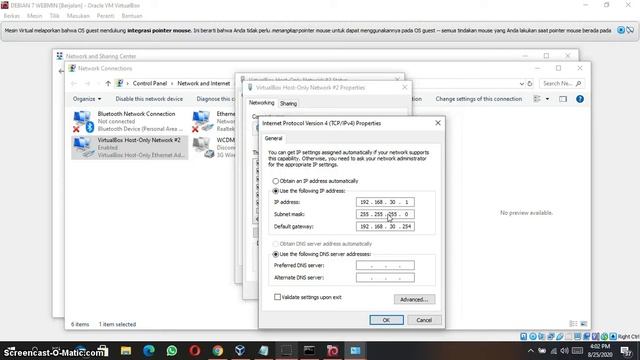640x360 pixels.
Task: Switch to the Sharing tab
Action: (288, 104)
